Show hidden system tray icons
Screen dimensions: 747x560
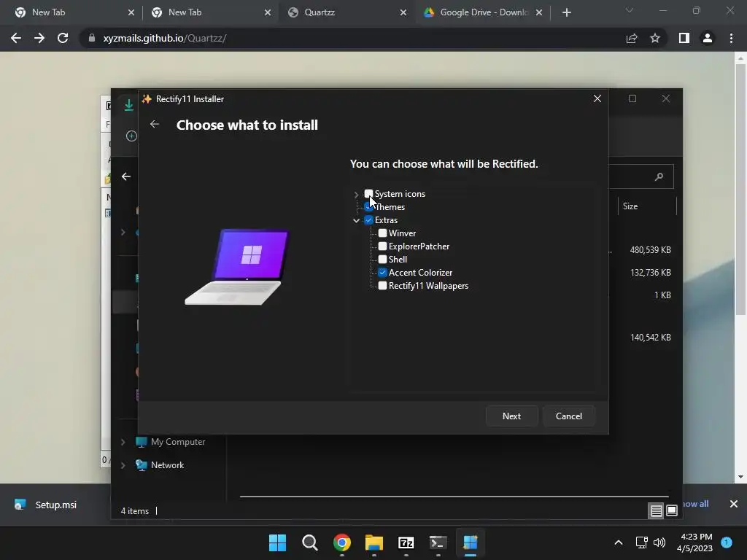click(619, 542)
